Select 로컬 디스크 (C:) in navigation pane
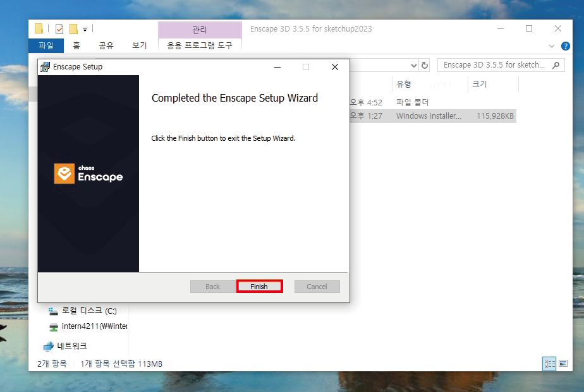This screenshot has width=584, height=392. (89, 311)
